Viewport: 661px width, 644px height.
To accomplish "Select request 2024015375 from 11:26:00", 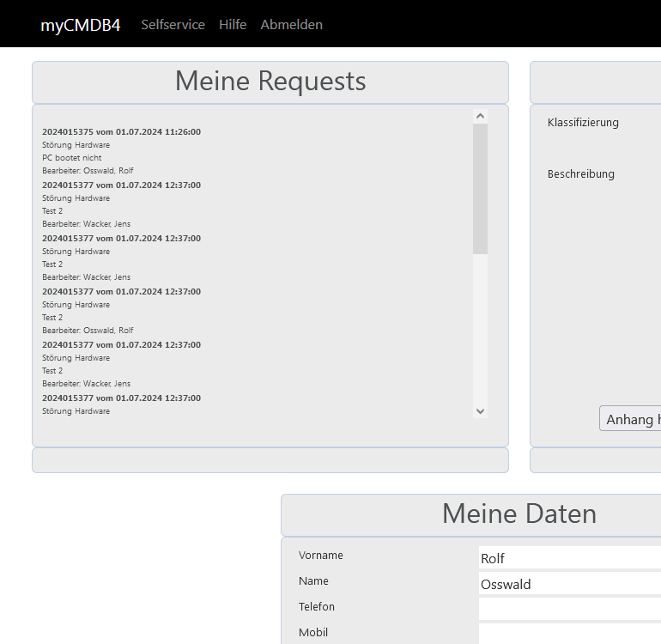I will 121,132.
